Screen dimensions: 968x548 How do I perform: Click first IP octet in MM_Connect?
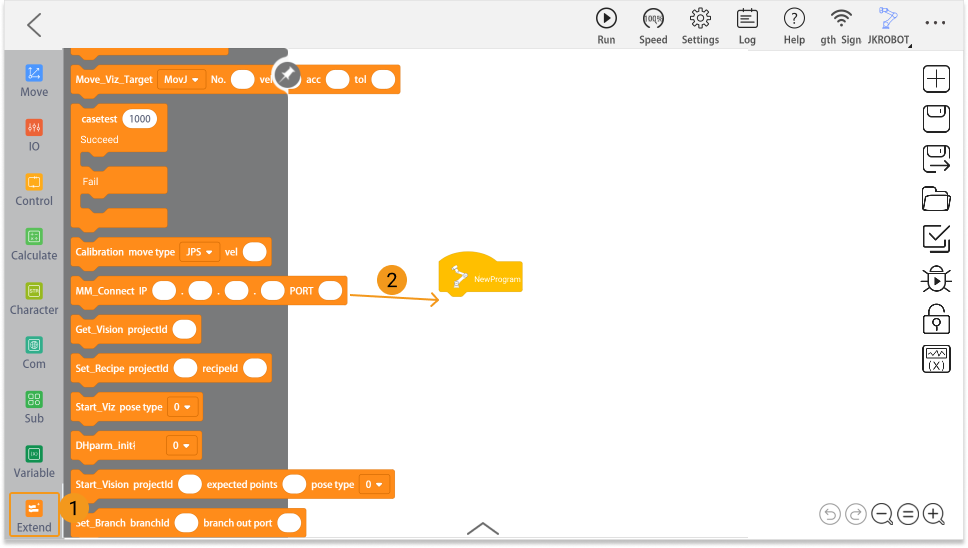[x=164, y=291]
